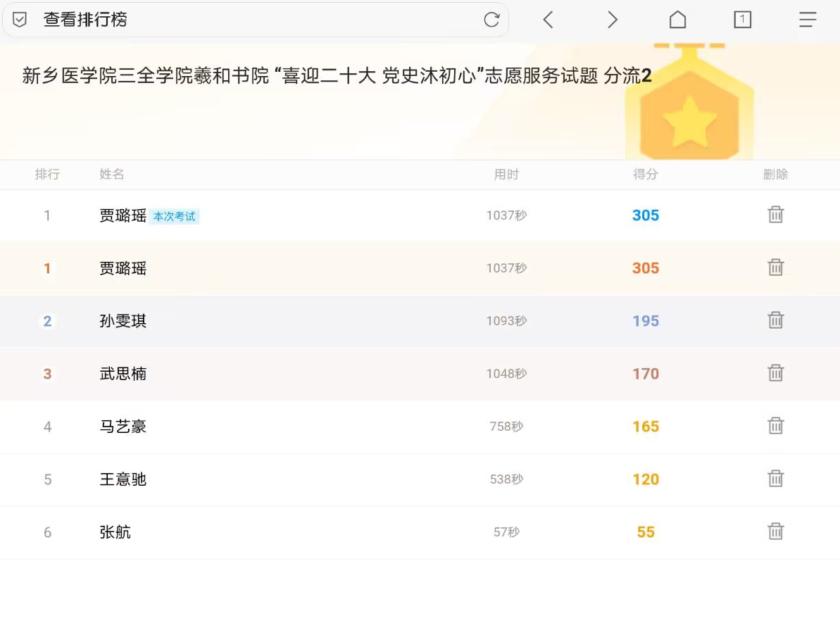Delete 武思楠's record with trash icon

775,373
